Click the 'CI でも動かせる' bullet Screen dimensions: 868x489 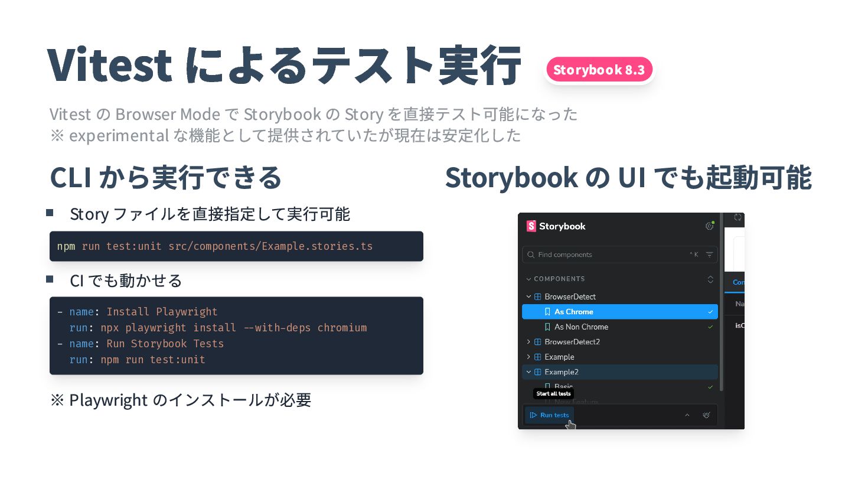tap(126, 281)
